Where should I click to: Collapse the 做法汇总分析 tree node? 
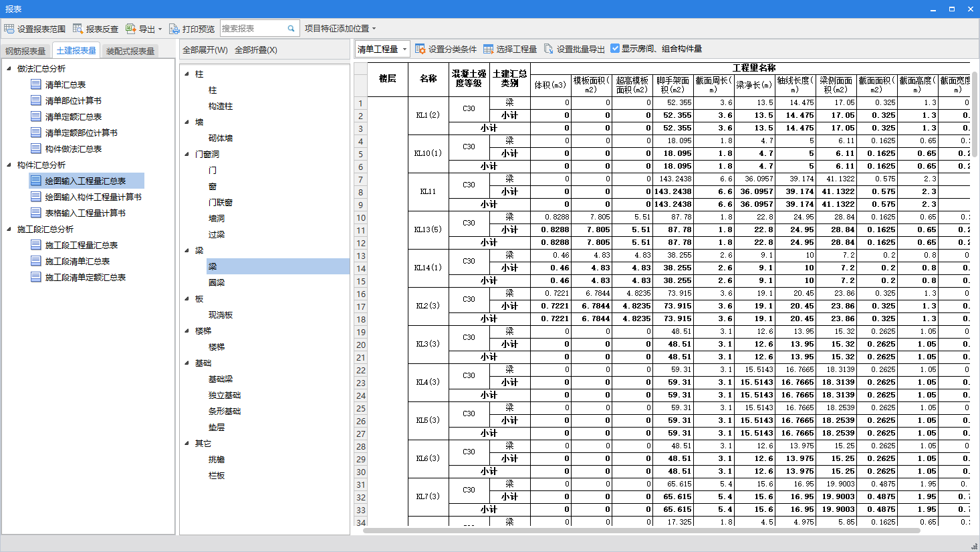(9, 68)
